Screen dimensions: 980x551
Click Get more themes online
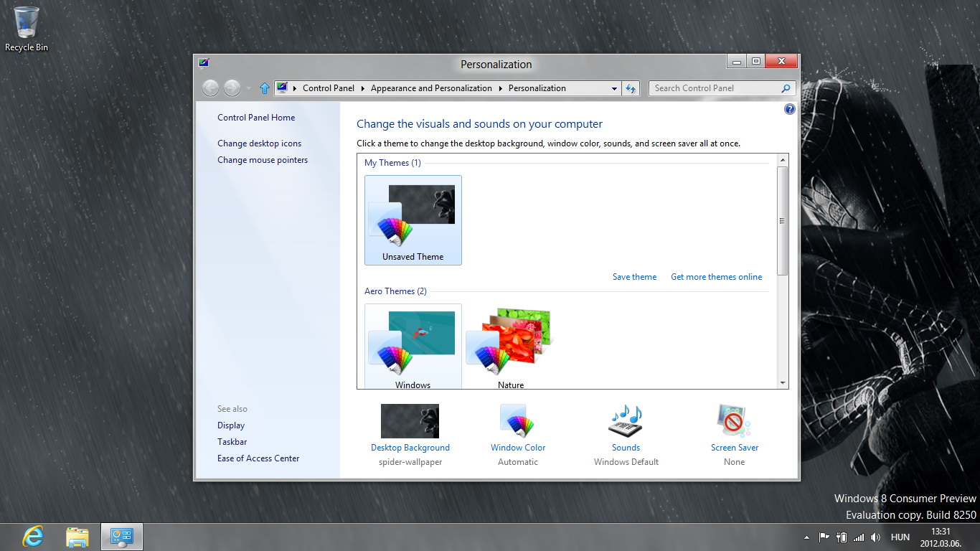point(717,277)
